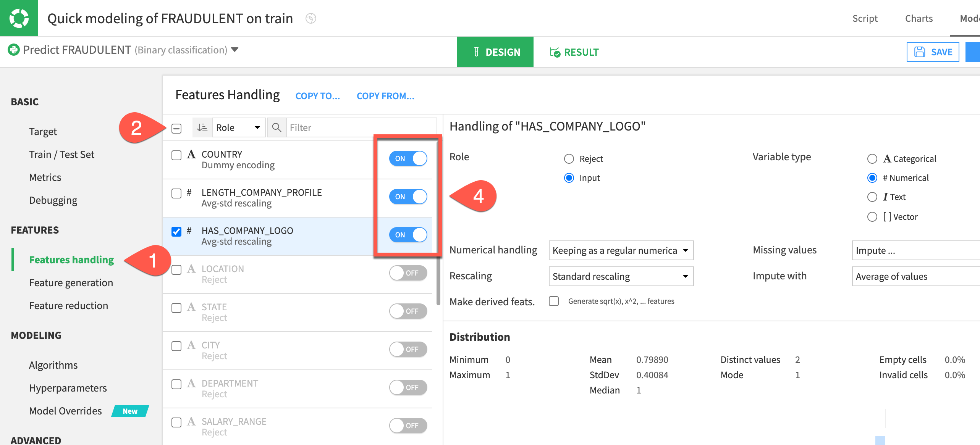Open Feature generation in sidebar

click(x=71, y=283)
